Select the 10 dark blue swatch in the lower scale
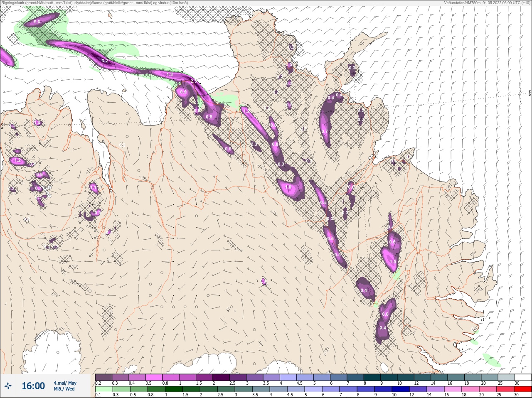532x398 pixels. coord(400,389)
